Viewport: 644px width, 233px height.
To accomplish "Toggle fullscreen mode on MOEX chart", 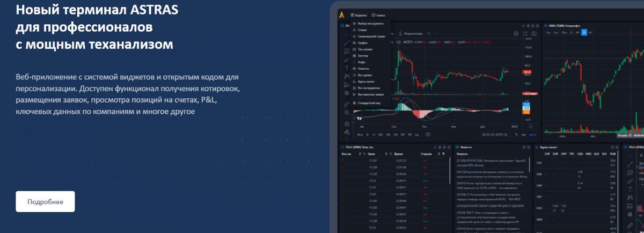I will [x=525, y=33].
